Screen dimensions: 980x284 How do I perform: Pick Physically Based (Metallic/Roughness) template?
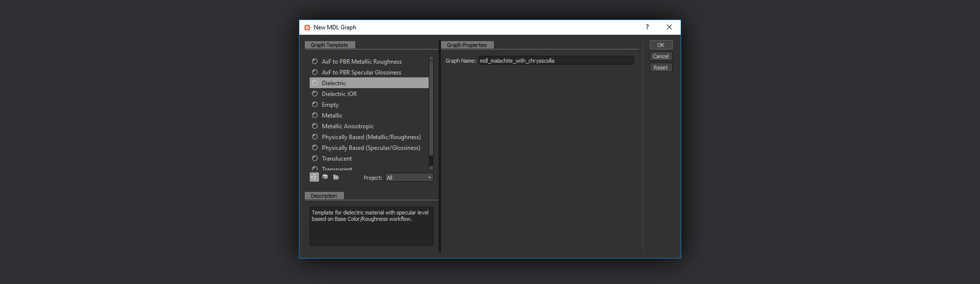(x=369, y=137)
